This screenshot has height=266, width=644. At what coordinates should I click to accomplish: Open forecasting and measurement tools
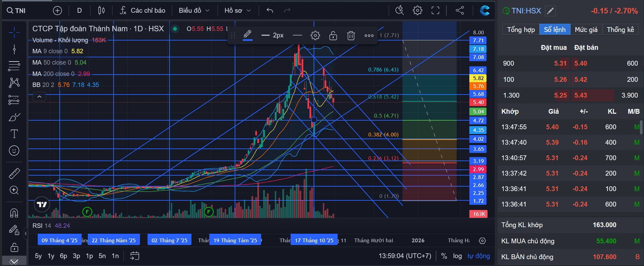(x=14, y=100)
